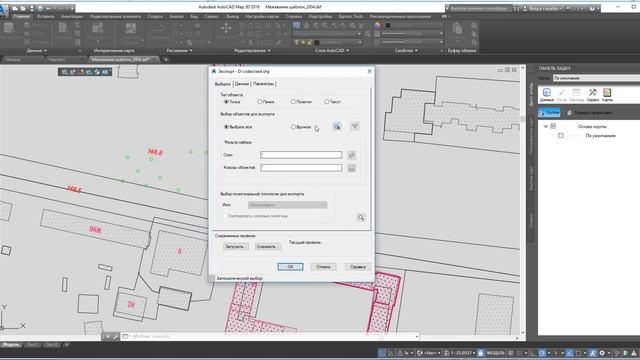The height and width of the screenshot is (360, 640).
Task: Click the magnifier preview icon in Export dialog
Action: point(361,217)
